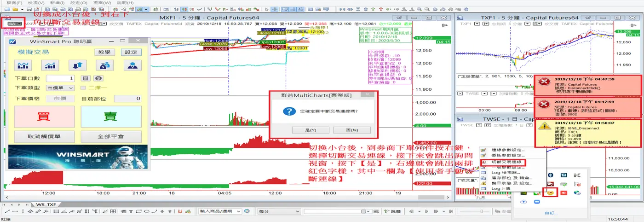
Task: Click the 全部平倉 button
Action: pos(111,137)
